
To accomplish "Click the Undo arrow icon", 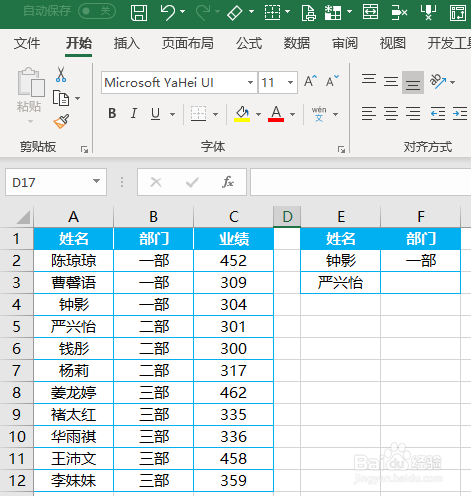I will (x=168, y=12).
